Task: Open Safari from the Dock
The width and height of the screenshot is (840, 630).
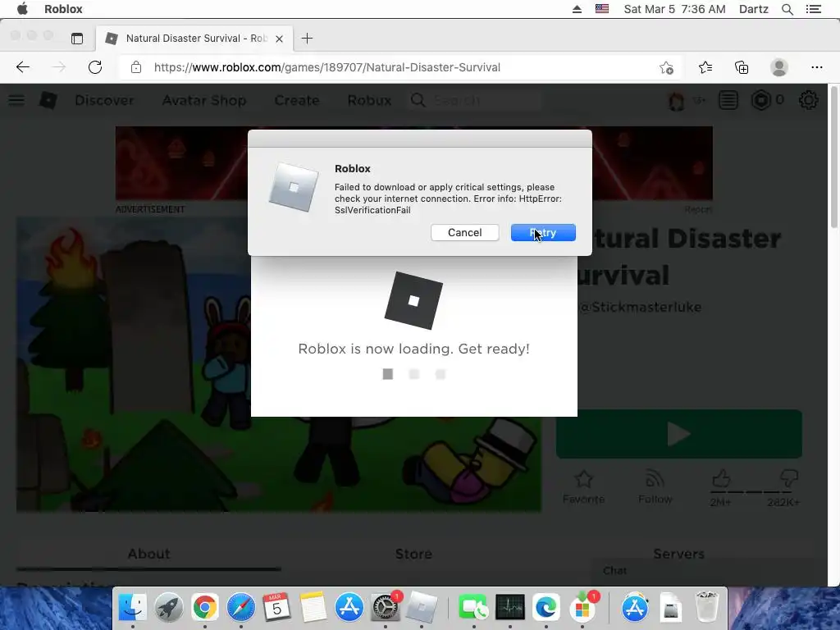Action: [x=240, y=608]
